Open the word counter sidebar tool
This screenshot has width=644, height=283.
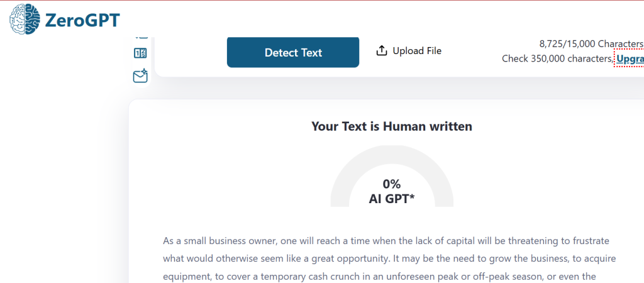point(140,53)
